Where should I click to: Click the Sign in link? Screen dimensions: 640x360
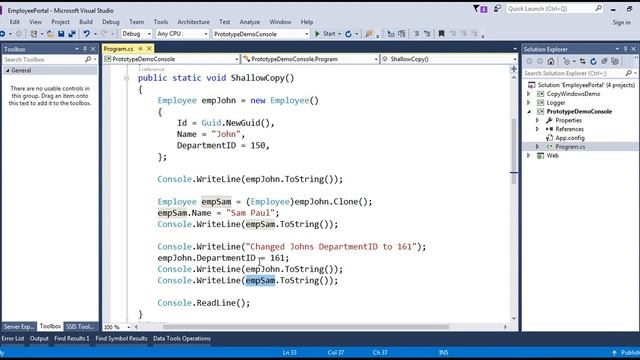[622, 22]
